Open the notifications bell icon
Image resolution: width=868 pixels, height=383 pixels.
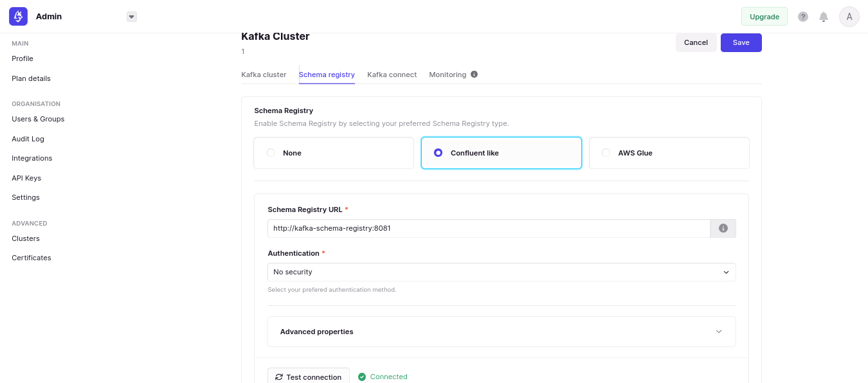click(x=824, y=17)
